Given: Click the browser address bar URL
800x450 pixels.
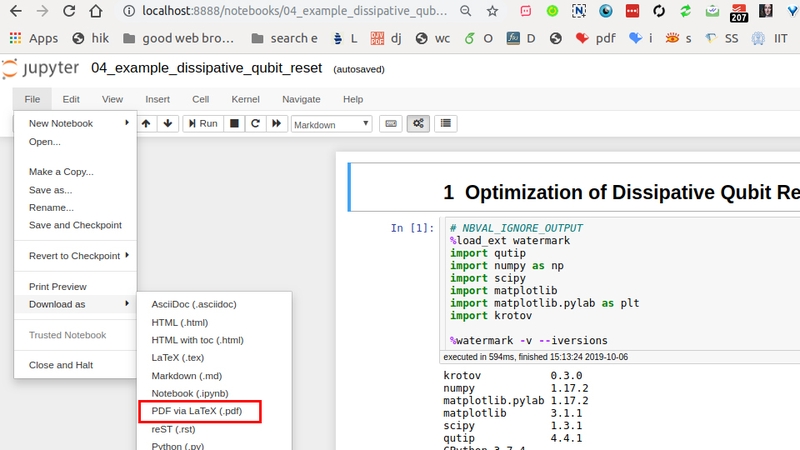Looking at the screenshot, I should tap(294, 11).
